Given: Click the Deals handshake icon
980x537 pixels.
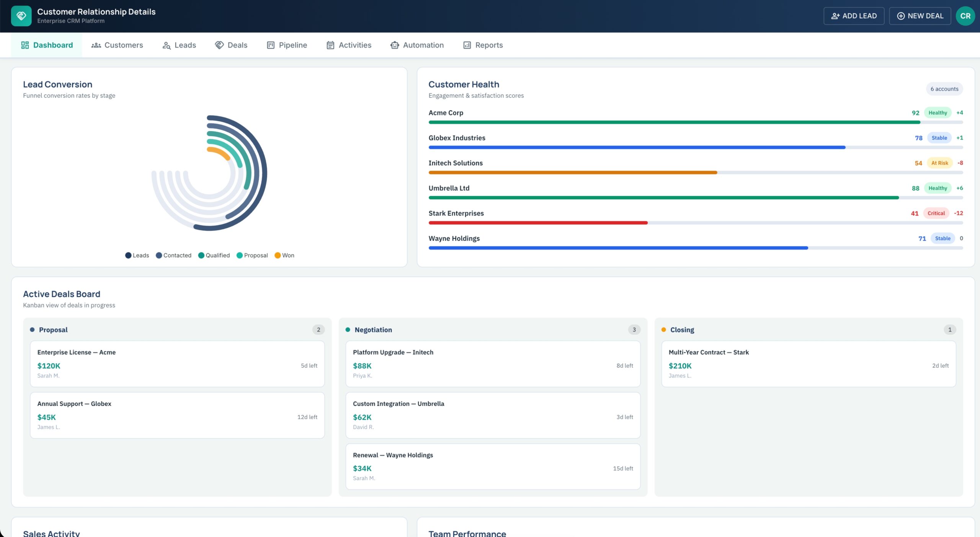Looking at the screenshot, I should 219,45.
